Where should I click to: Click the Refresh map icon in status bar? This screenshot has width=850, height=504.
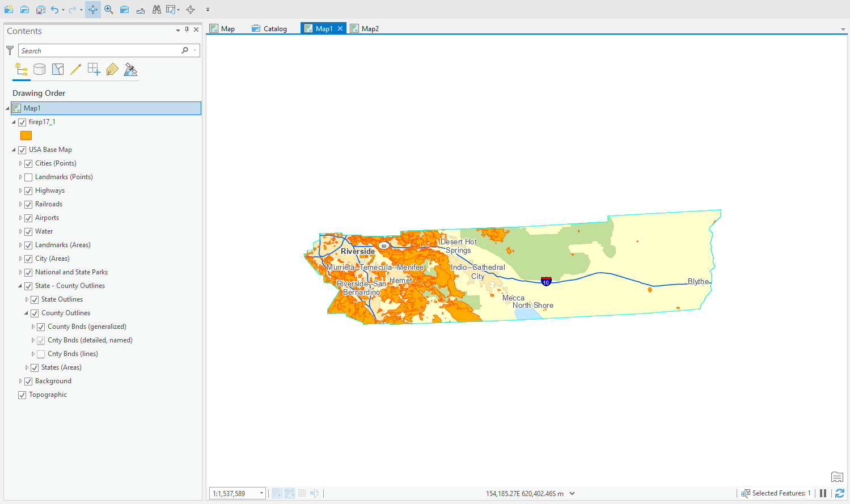click(x=840, y=493)
